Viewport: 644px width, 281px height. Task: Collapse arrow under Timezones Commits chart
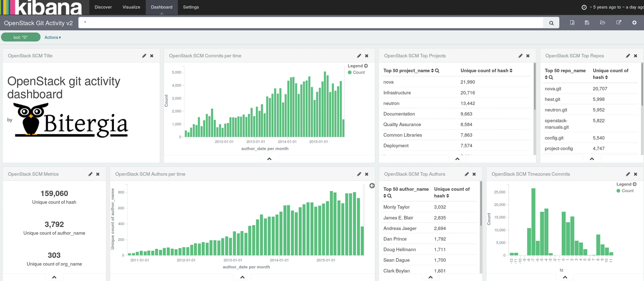click(x=565, y=277)
